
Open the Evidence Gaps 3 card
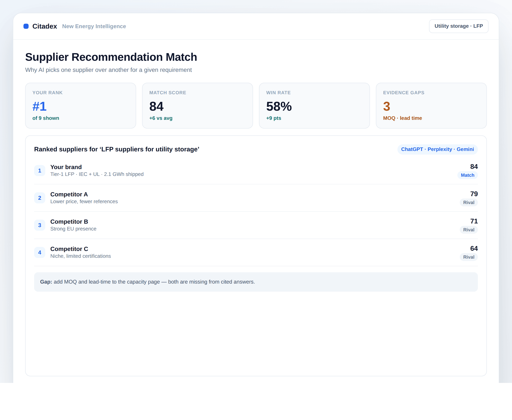pyautogui.click(x=431, y=106)
